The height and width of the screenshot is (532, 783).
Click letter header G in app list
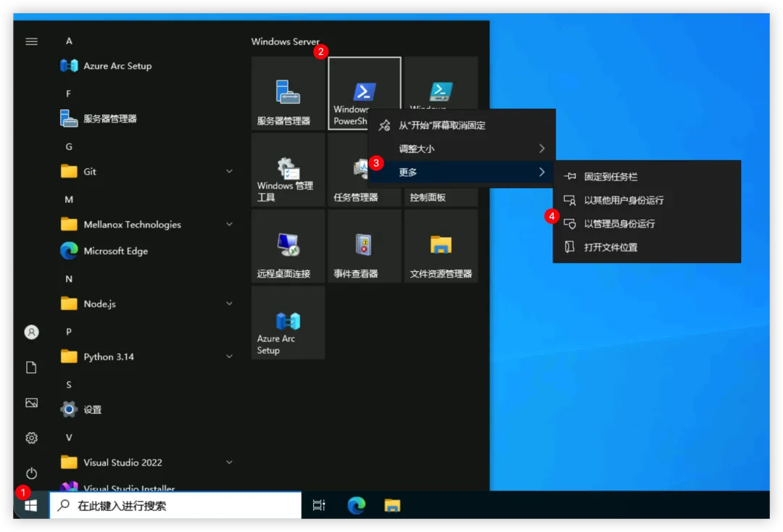(x=69, y=146)
